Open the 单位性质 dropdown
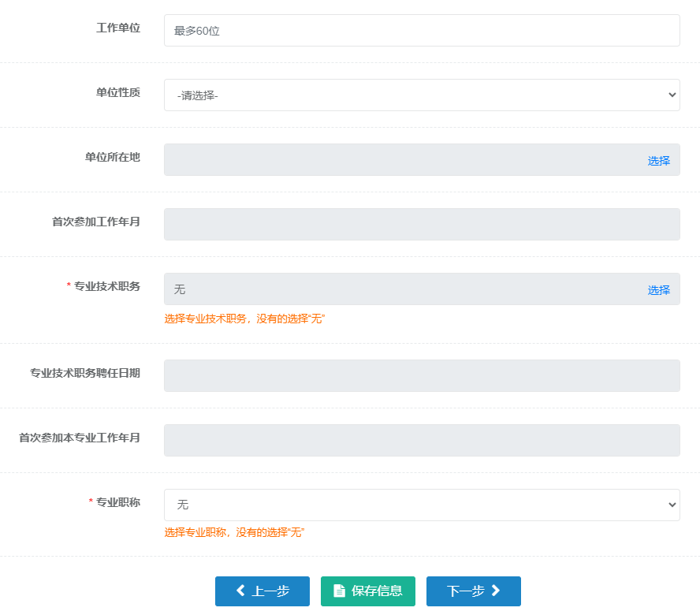 tap(422, 95)
